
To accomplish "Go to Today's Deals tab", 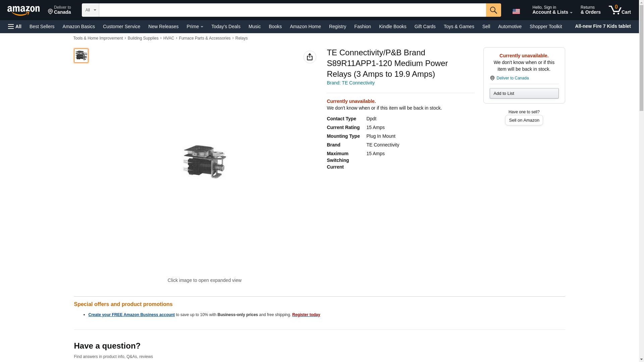I will (x=226, y=26).
